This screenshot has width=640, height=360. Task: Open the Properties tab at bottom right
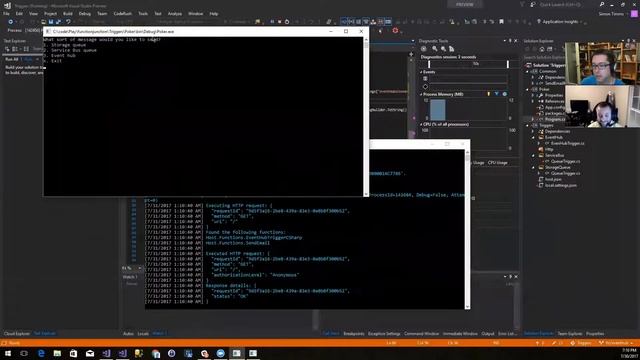point(595,333)
